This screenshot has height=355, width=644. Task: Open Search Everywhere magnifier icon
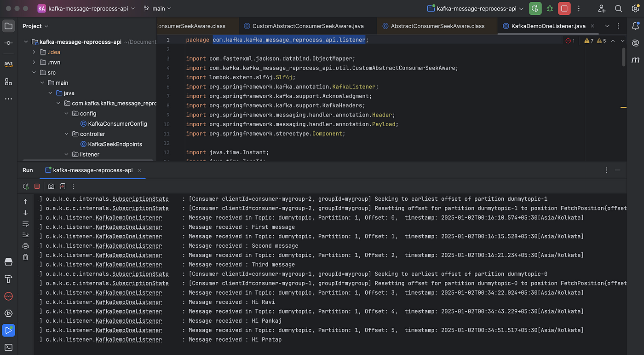[619, 8]
